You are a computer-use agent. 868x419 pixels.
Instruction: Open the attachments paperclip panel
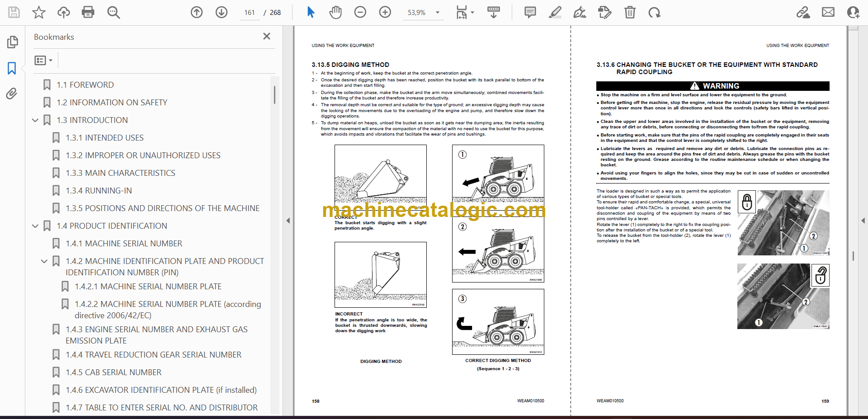coord(12,94)
